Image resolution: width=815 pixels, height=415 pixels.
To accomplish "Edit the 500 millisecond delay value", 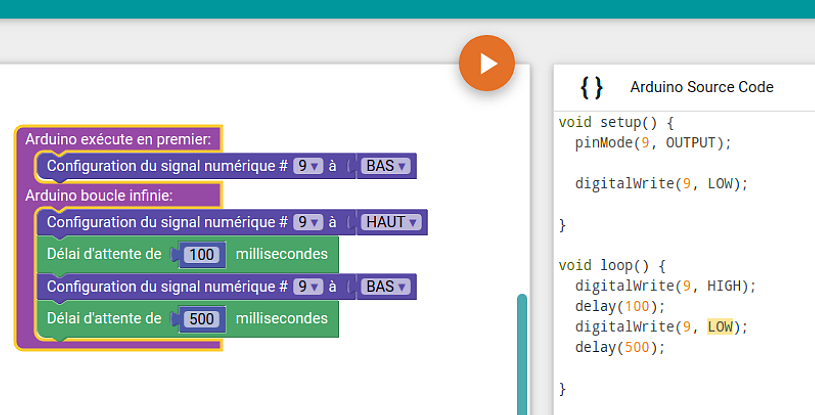I will tap(202, 319).
